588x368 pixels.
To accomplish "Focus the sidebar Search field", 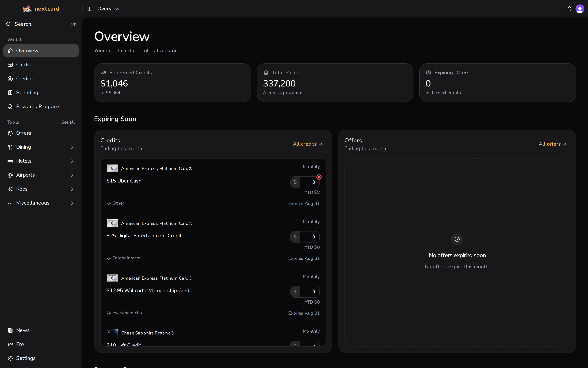I will pyautogui.click(x=41, y=24).
